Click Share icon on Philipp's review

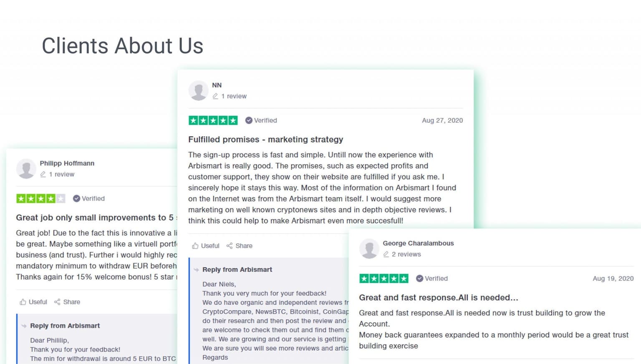[x=57, y=302]
